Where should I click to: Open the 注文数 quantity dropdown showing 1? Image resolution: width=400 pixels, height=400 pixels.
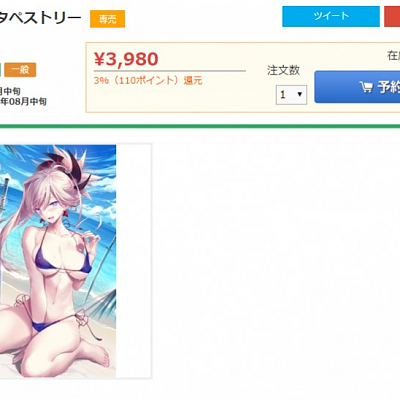coord(291,95)
